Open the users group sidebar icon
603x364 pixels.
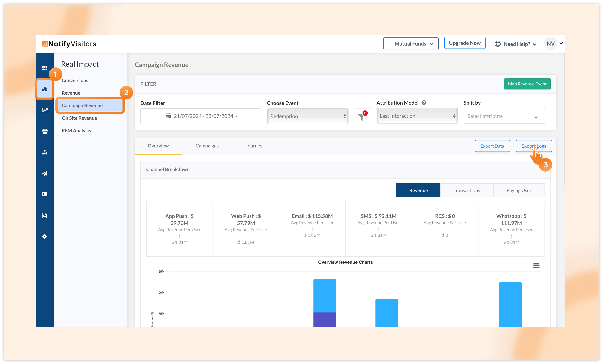(x=45, y=131)
